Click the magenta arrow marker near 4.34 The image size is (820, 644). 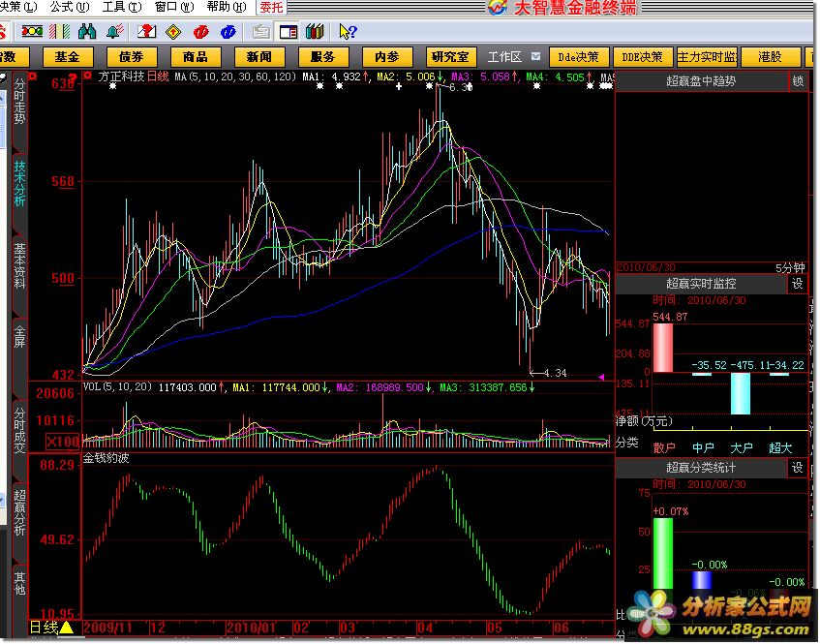click(x=601, y=377)
